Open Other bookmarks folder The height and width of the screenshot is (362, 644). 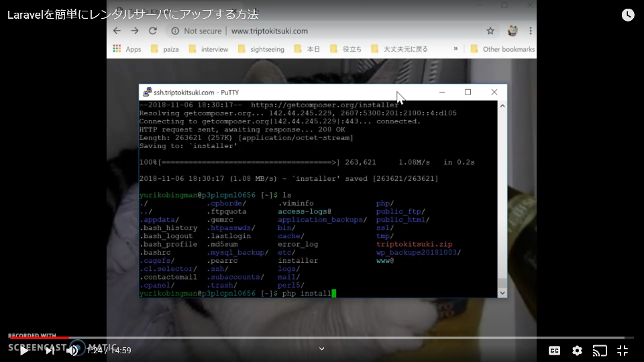click(502, 49)
